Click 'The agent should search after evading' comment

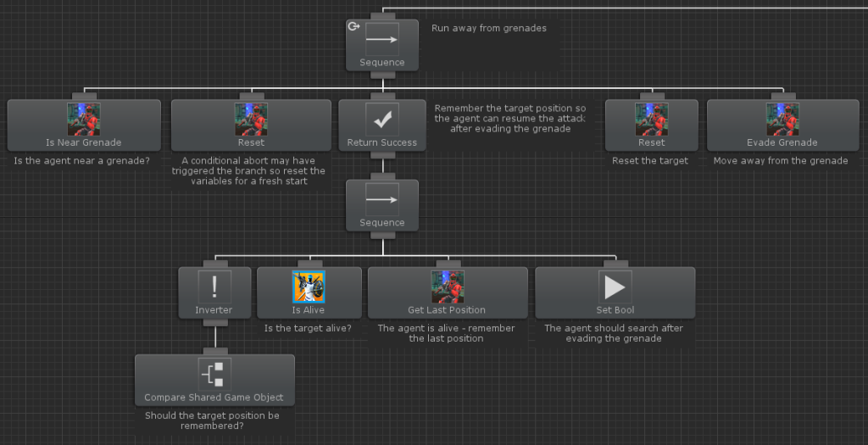pos(614,333)
